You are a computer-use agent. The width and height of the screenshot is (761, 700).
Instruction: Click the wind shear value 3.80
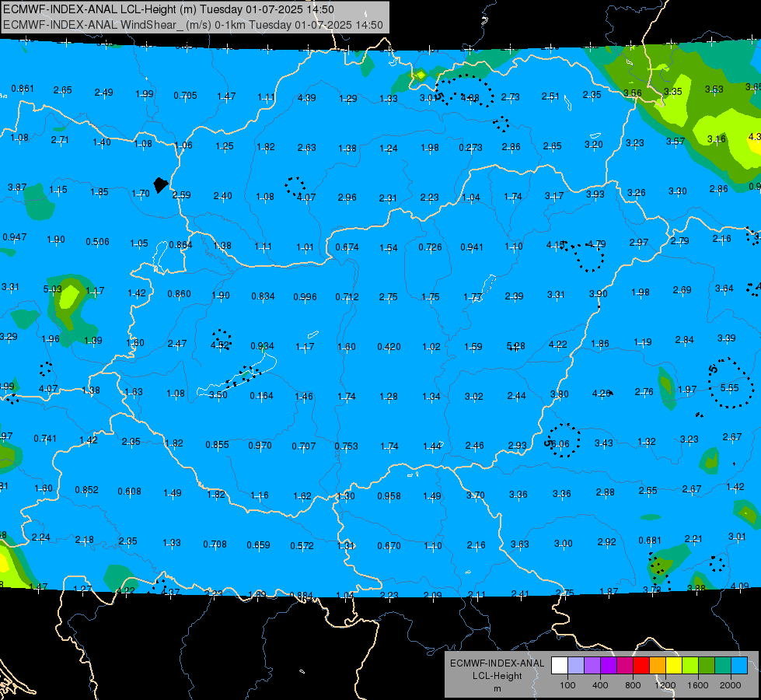[x=559, y=394]
